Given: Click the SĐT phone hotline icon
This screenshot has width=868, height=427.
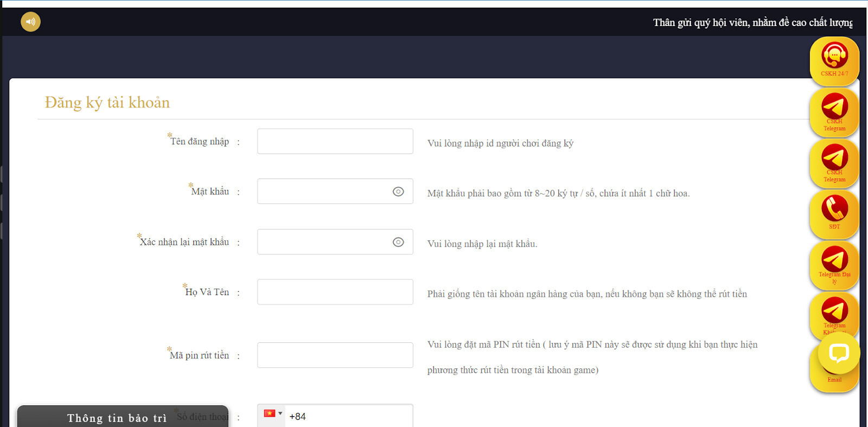Looking at the screenshot, I should 834,212.
